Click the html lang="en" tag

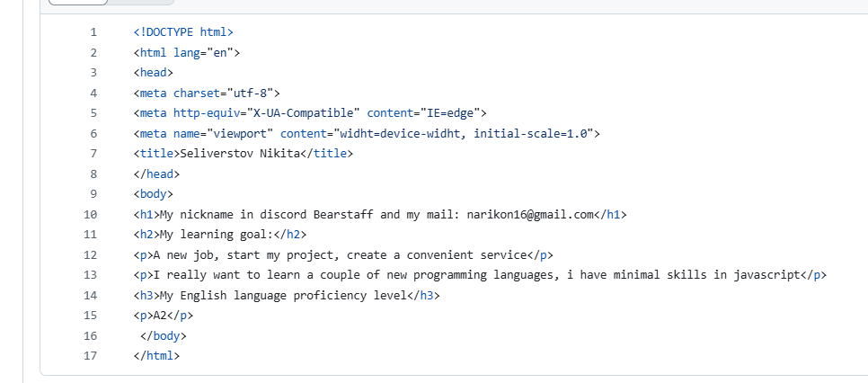point(187,53)
